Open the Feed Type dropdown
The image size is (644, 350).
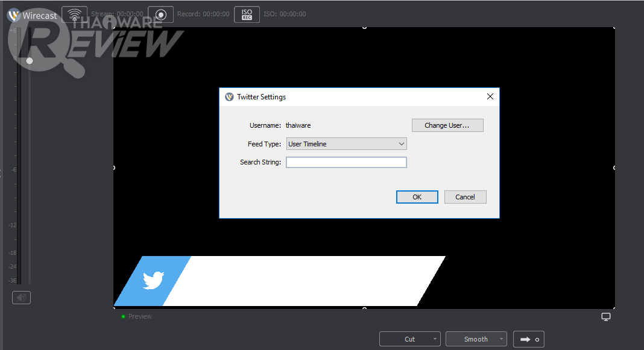[x=346, y=144]
